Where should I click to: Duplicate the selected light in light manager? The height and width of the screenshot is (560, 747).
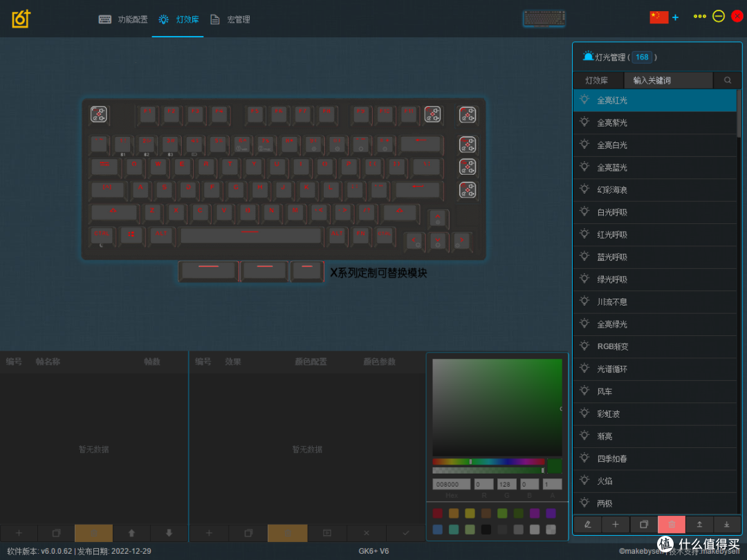tap(644, 524)
